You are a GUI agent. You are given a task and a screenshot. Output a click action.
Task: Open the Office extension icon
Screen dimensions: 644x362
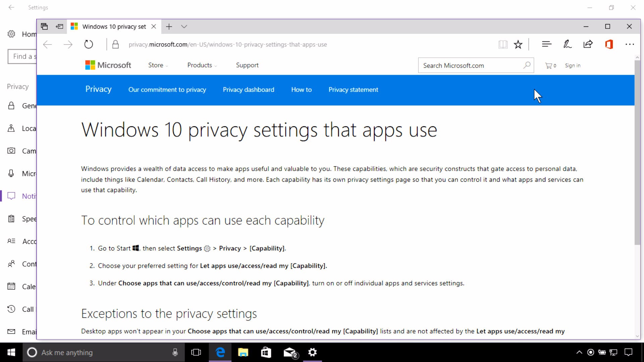click(x=609, y=44)
